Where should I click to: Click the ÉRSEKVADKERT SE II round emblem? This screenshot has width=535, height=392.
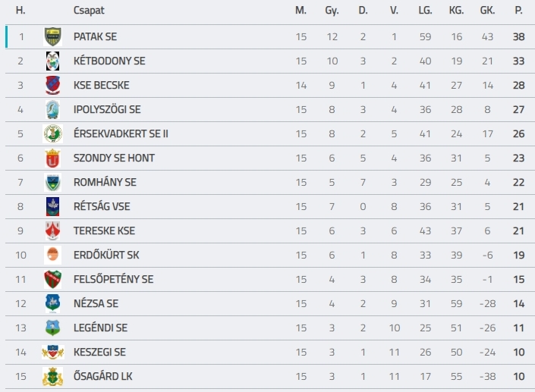pos(52,133)
